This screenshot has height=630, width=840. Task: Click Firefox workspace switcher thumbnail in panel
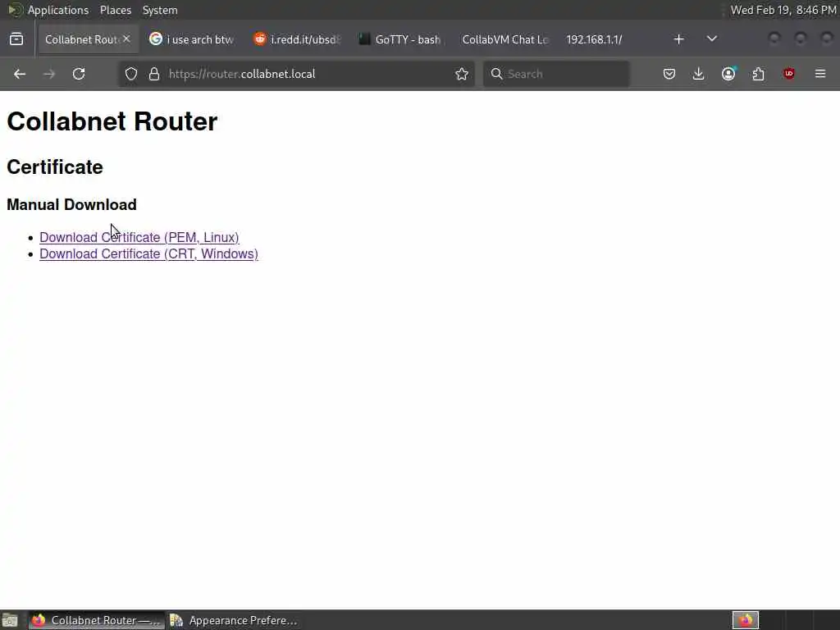coord(746,620)
